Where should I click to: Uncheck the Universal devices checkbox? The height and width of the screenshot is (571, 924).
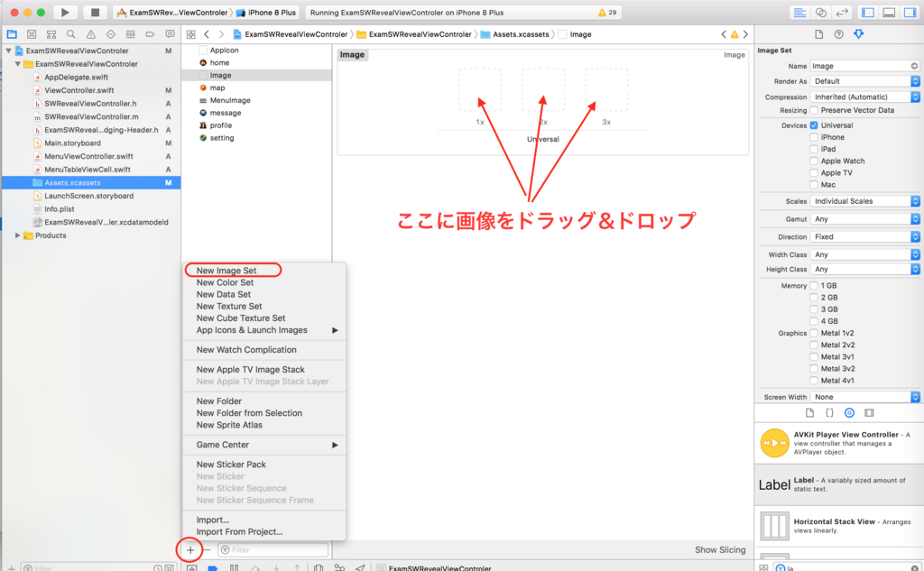814,125
